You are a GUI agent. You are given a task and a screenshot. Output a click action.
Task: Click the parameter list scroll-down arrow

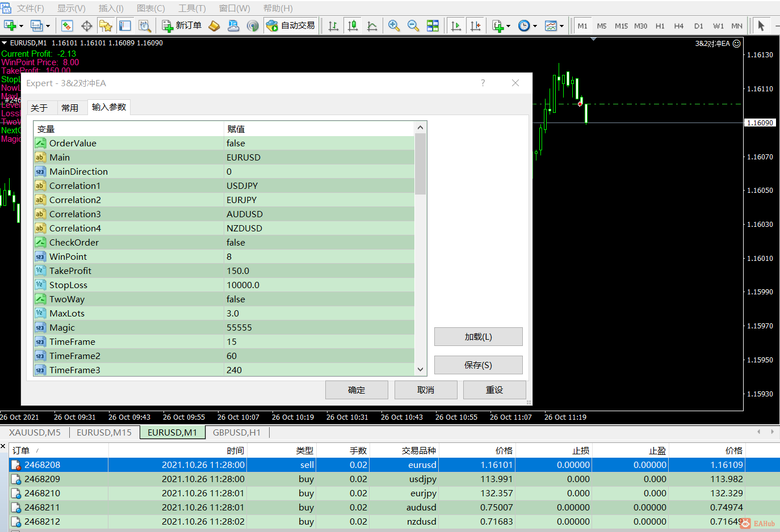420,369
